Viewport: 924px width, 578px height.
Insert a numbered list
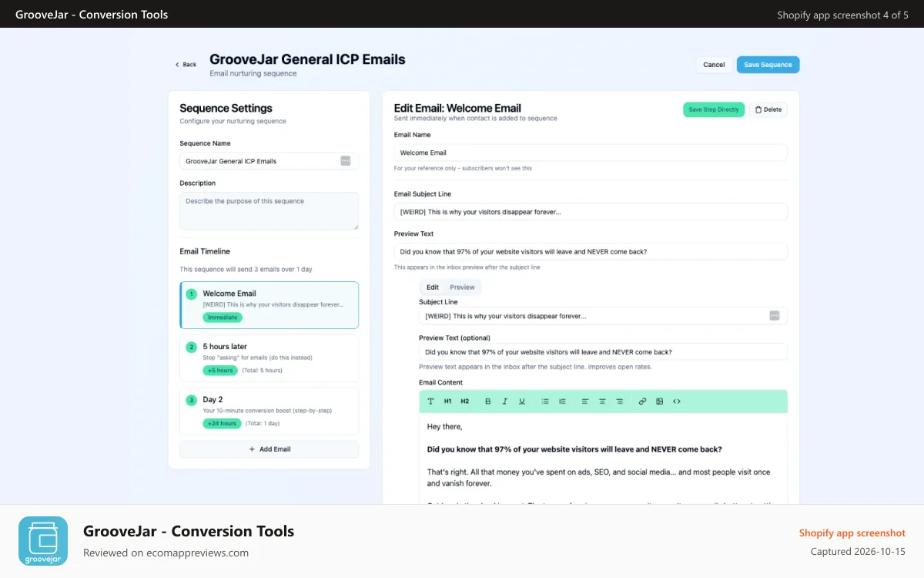click(x=562, y=402)
